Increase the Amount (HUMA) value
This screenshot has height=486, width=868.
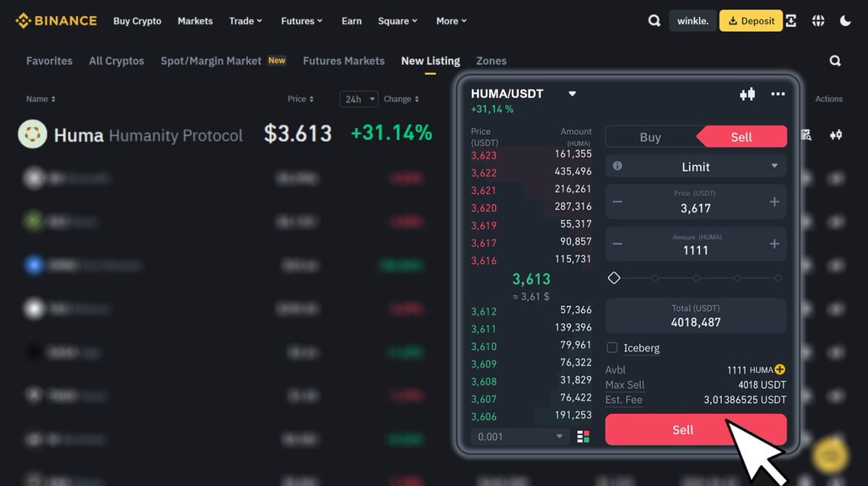(775, 244)
